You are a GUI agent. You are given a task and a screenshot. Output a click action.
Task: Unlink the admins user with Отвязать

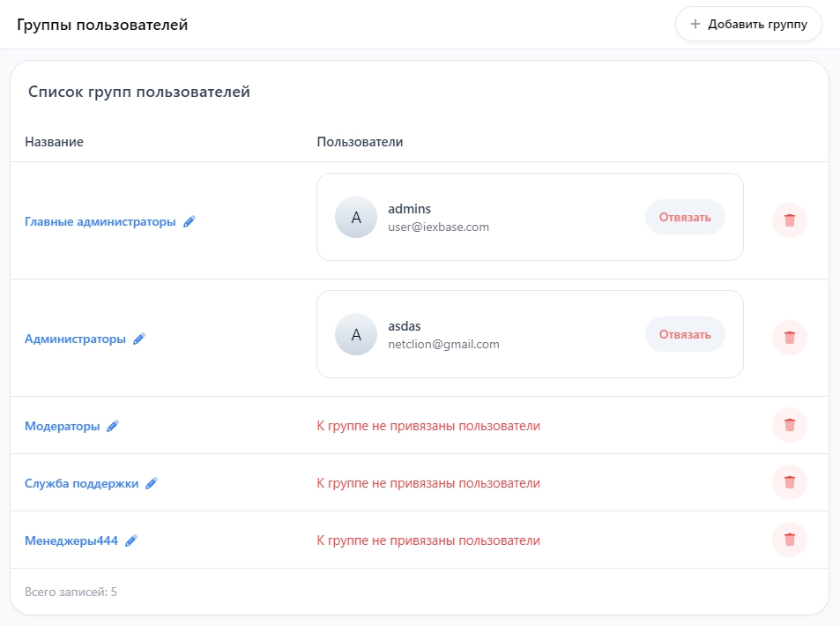685,217
